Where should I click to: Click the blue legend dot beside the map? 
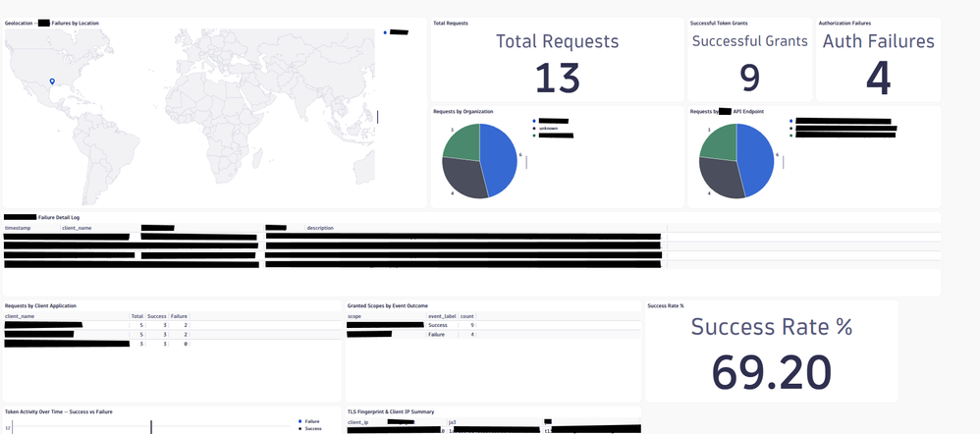tap(385, 31)
